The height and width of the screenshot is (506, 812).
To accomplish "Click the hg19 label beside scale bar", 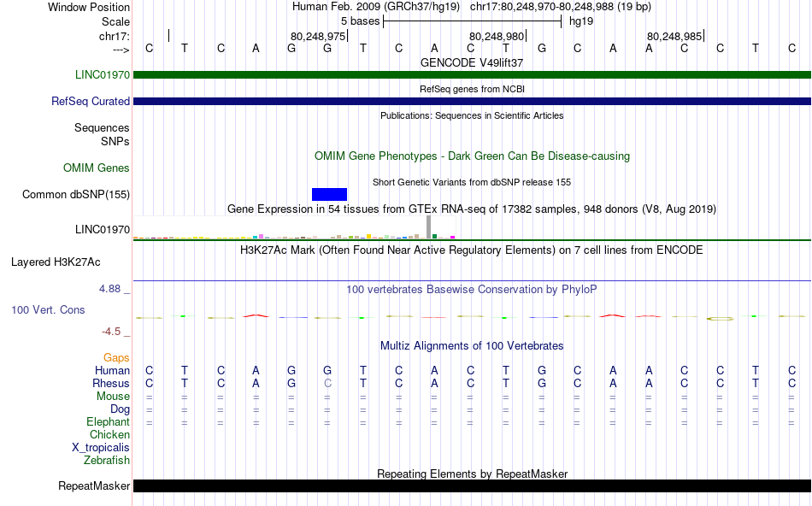I will click(581, 21).
